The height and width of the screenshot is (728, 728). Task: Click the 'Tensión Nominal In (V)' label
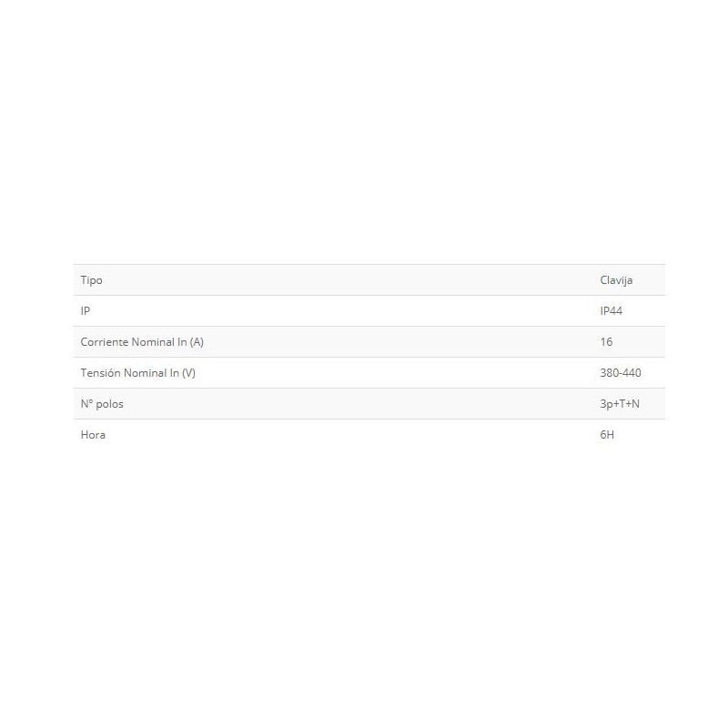point(137,373)
